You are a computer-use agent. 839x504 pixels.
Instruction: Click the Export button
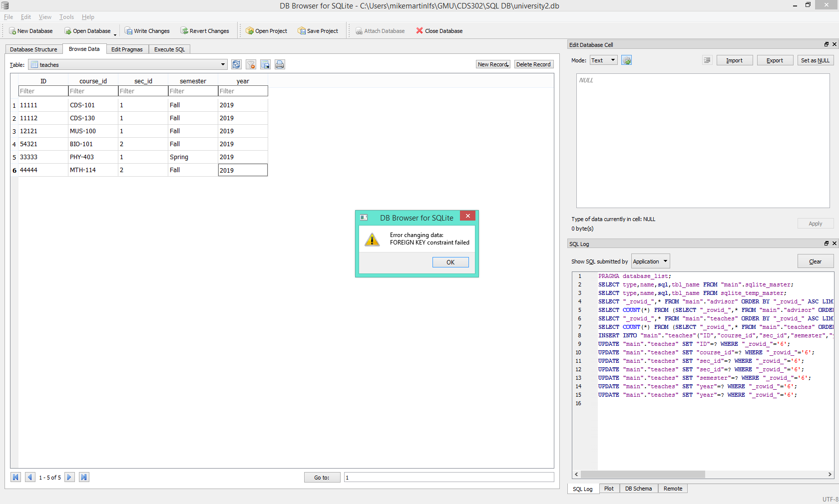tap(775, 60)
